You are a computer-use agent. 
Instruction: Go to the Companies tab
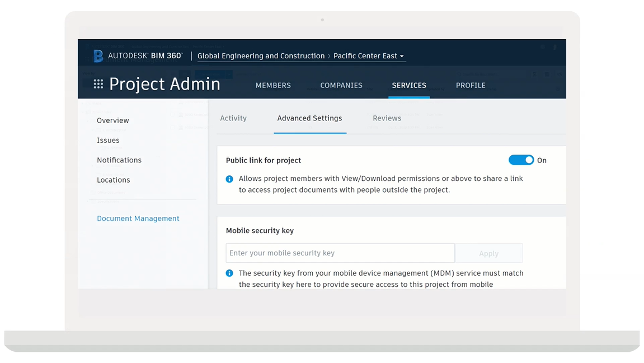[x=341, y=85]
